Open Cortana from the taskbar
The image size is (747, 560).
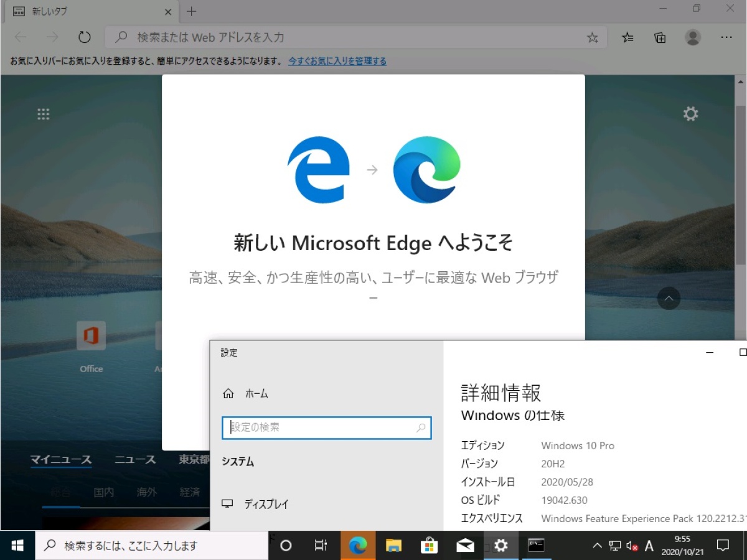click(x=285, y=545)
